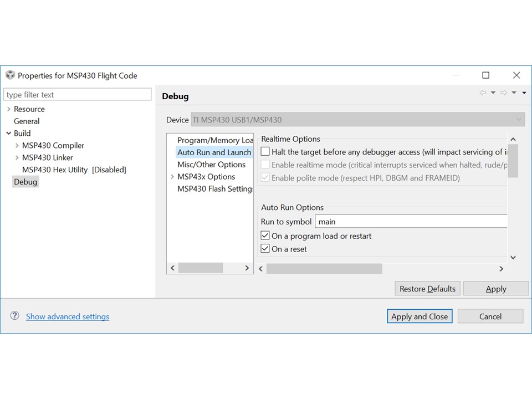Select MSP430 Hex Utility in tree
The height and width of the screenshot is (399, 532).
[x=74, y=170]
